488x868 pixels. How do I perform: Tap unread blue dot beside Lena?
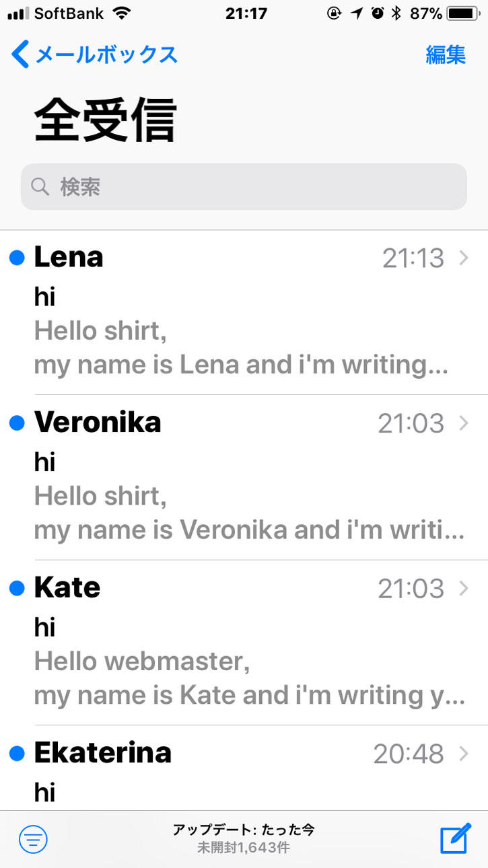click(17, 257)
